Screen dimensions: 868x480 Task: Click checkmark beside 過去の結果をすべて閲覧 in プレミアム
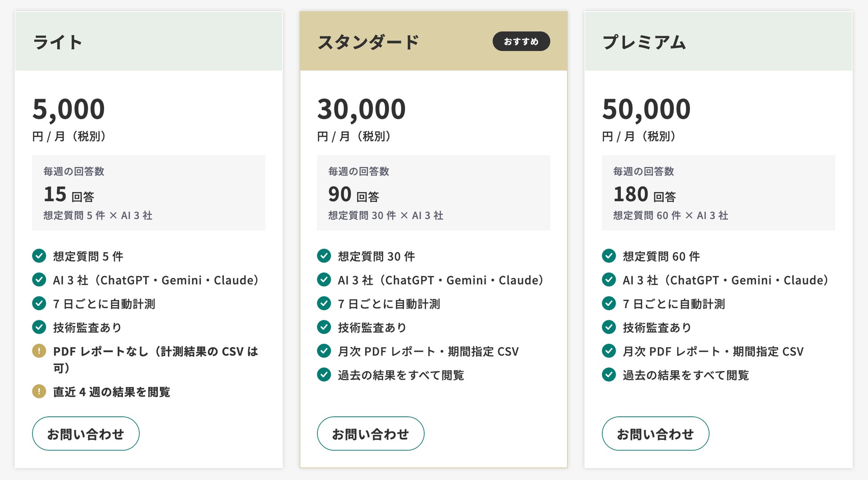point(609,374)
